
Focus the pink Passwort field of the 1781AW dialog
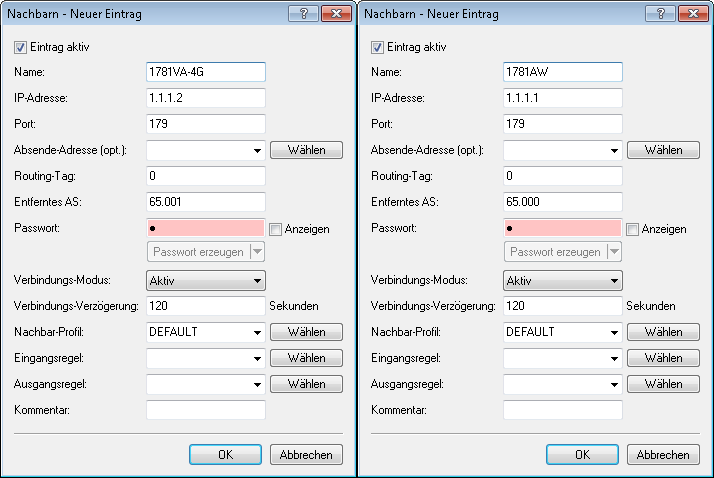[562, 229]
